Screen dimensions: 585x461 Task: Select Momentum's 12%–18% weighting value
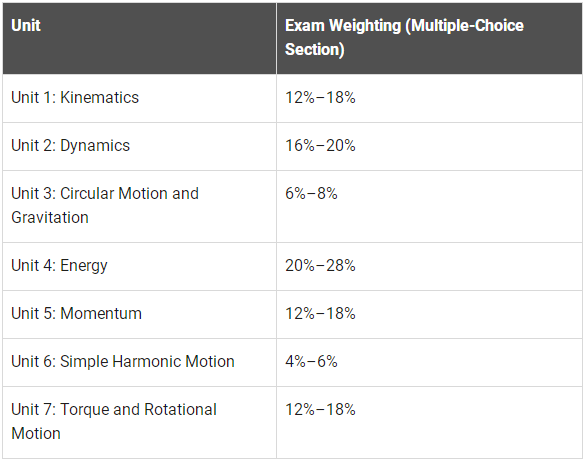[x=320, y=314]
